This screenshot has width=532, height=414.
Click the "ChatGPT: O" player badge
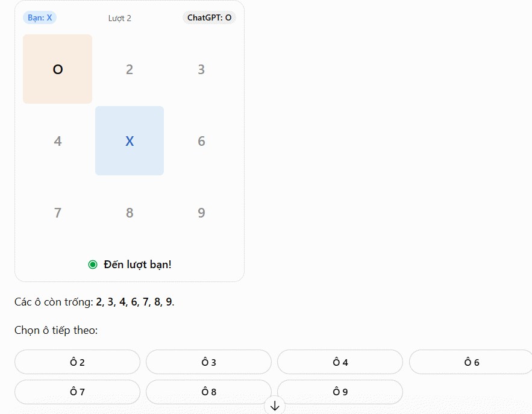(209, 17)
